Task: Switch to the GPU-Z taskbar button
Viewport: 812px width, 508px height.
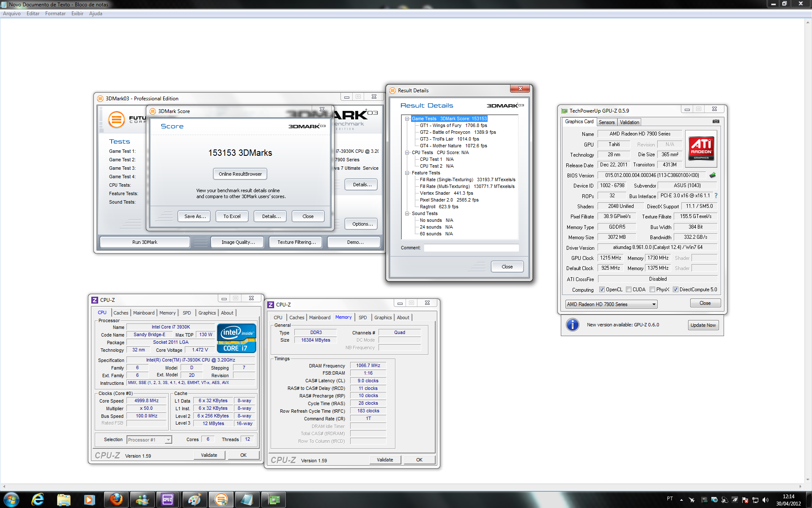Action: [x=274, y=500]
